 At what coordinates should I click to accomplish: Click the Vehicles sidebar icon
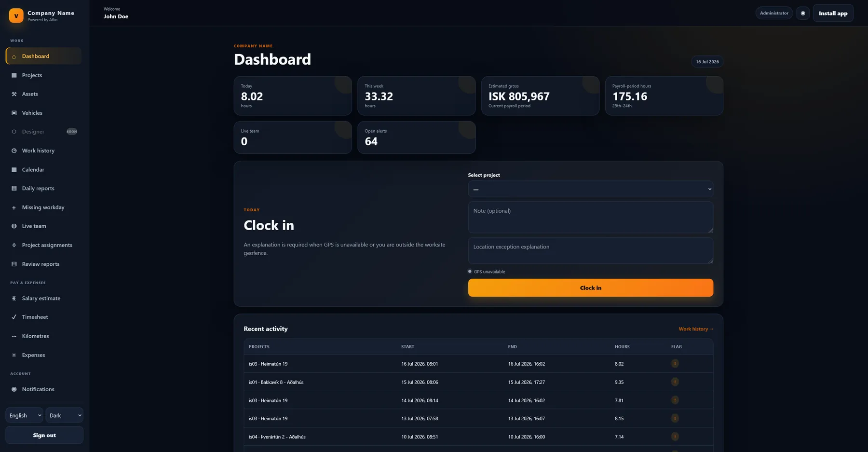(14, 113)
